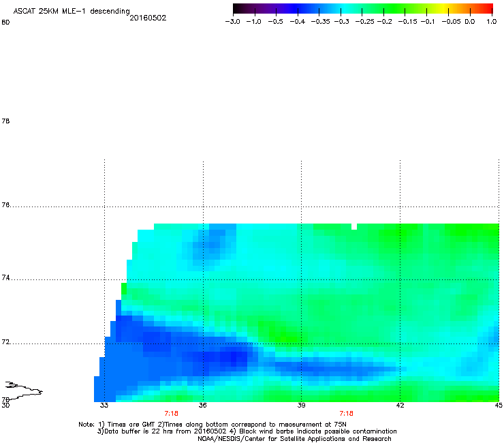Click the small white notch on the map's top edge
The width and height of the screenshot is (504, 443).
pos(354,226)
